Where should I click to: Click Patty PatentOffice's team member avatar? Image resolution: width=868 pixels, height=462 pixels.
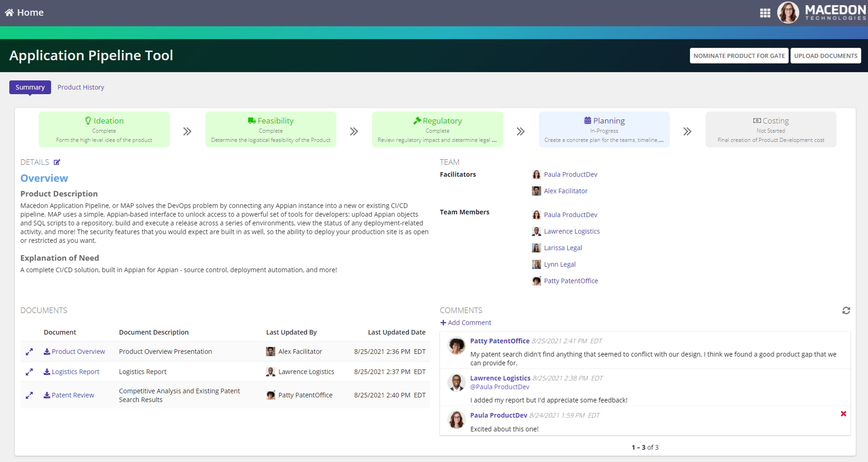point(536,281)
